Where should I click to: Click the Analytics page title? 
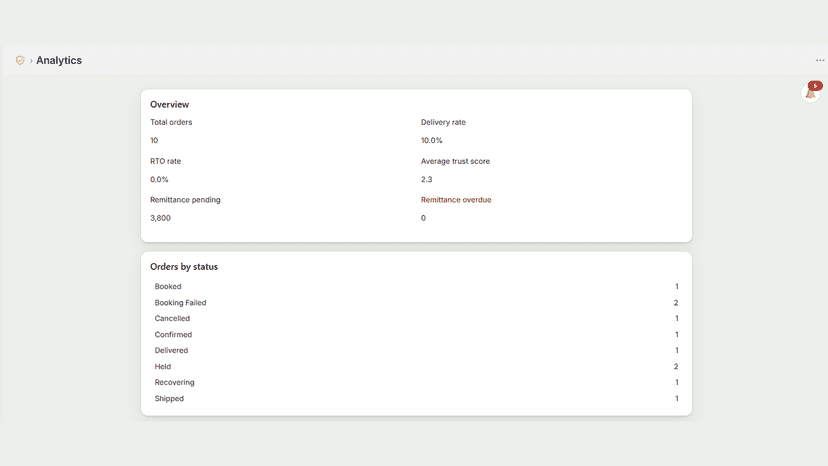59,60
